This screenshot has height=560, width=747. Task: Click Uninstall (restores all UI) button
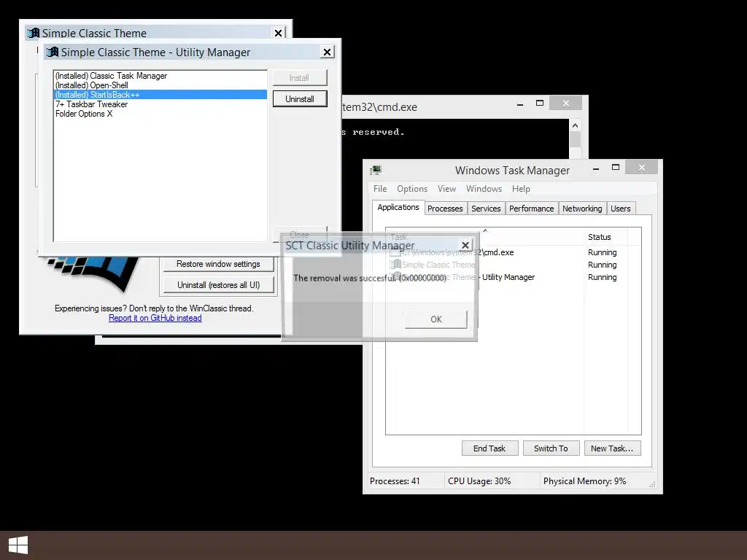coord(218,285)
